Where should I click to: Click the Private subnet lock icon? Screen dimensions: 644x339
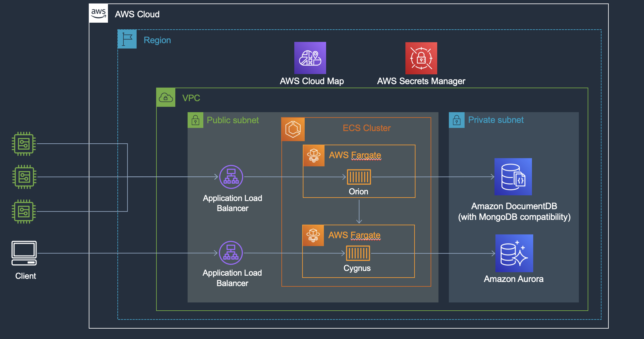click(457, 120)
